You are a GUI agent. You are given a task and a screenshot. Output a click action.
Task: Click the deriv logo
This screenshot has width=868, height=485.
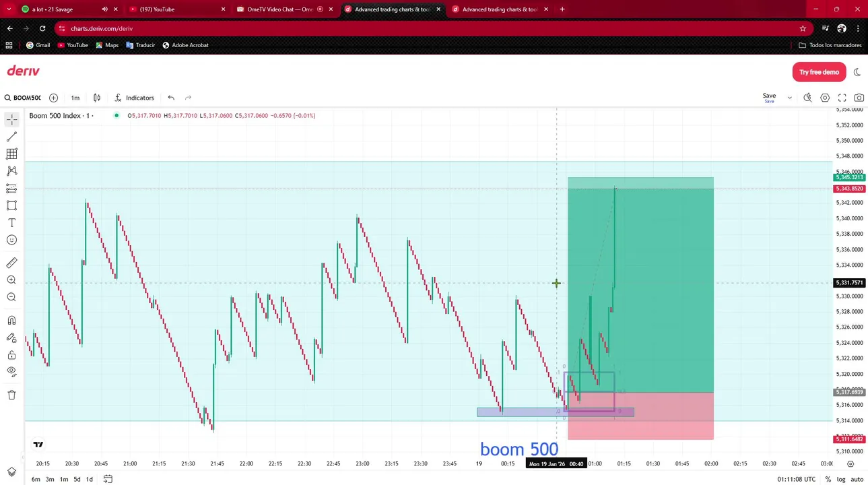point(24,71)
